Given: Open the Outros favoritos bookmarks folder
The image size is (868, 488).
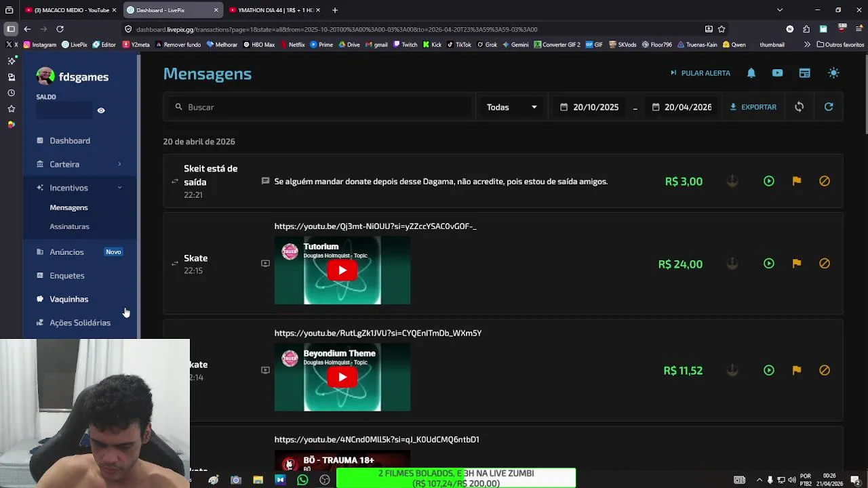Looking at the screenshot, I should 840,45.
